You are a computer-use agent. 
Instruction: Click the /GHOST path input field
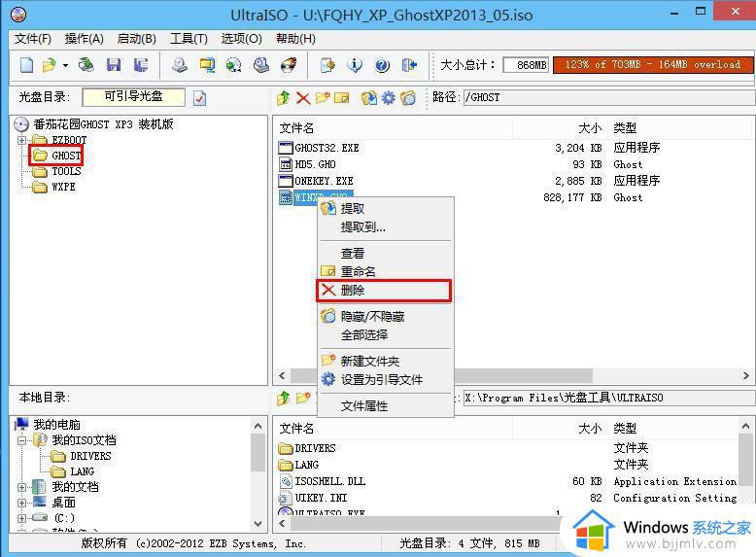tap(608, 97)
